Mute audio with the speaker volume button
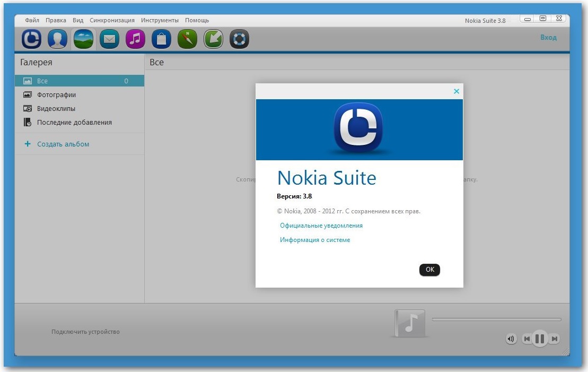 511,339
